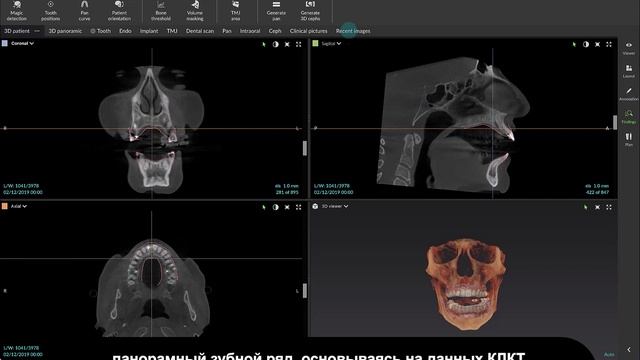Open Patient orientation tool
This screenshot has width=640, height=360.
click(x=119, y=11)
